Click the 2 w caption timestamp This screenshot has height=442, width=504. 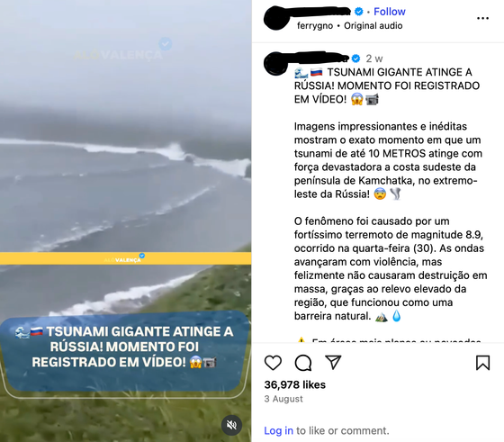(374, 59)
